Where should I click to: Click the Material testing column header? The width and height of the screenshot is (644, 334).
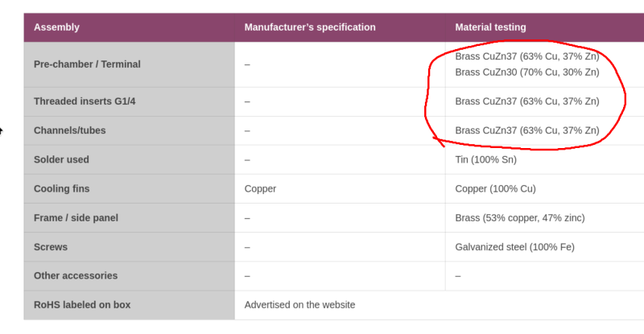490,27
